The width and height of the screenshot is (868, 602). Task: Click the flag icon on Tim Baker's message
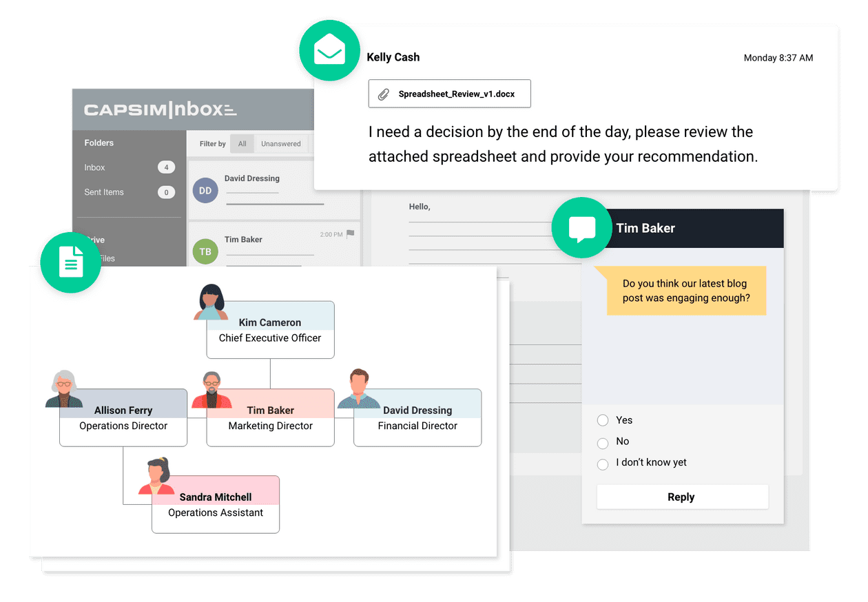click(x=350, y=234)
